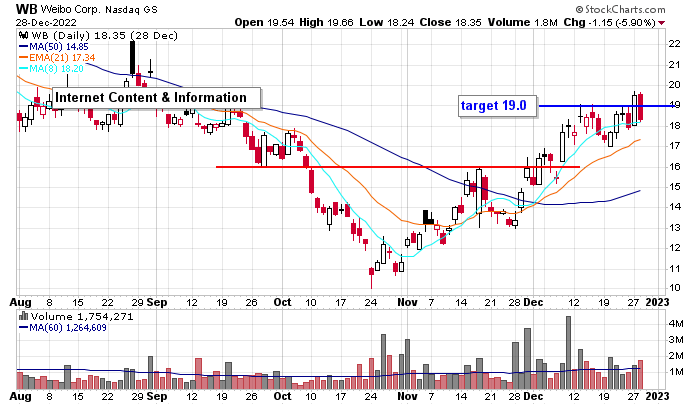Click the Weibo Corp. company name

click(x=71, y=9)
